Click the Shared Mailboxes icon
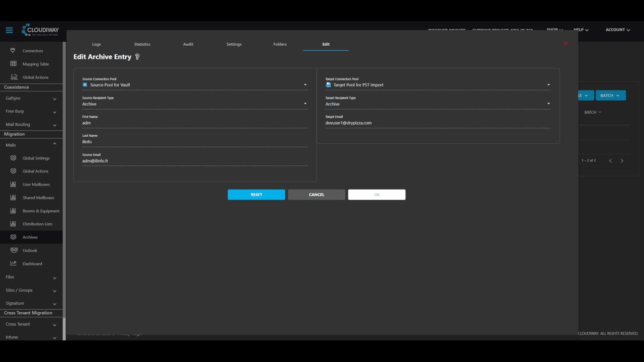The width and height of the screenshot is (644, 362). point(13,198)
